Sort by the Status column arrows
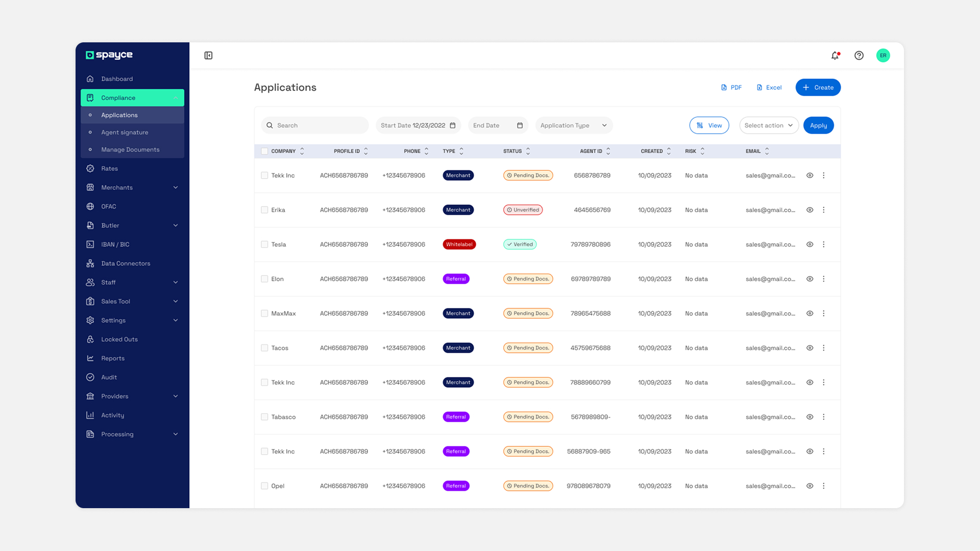Screen dimensions: 980x551 (528, 151)
